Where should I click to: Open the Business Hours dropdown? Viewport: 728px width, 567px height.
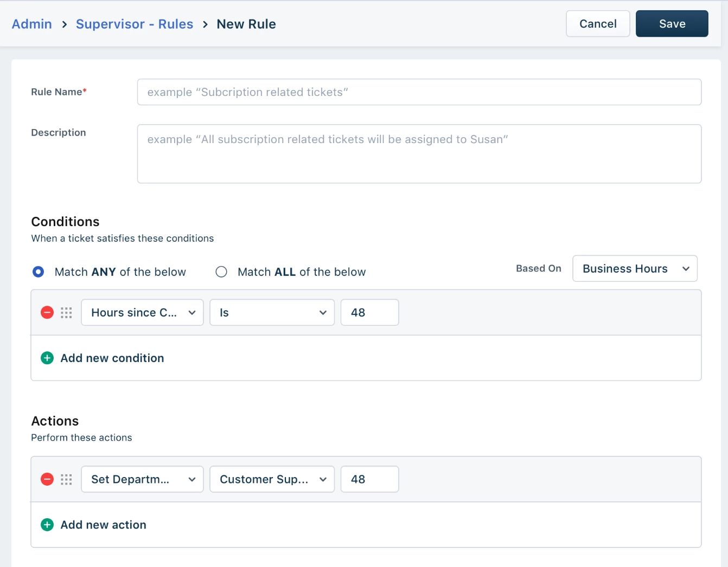635,268
